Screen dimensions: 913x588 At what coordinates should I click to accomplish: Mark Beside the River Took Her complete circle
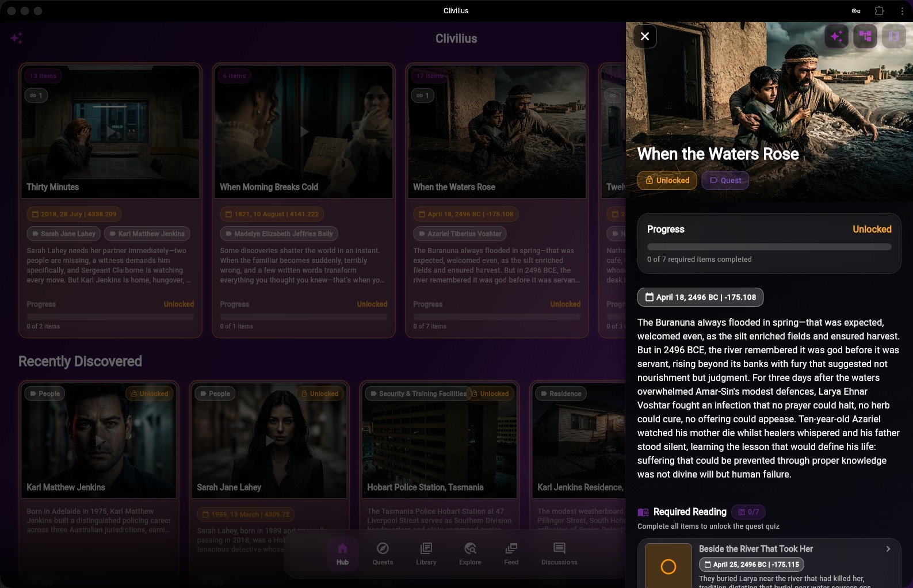668,567
